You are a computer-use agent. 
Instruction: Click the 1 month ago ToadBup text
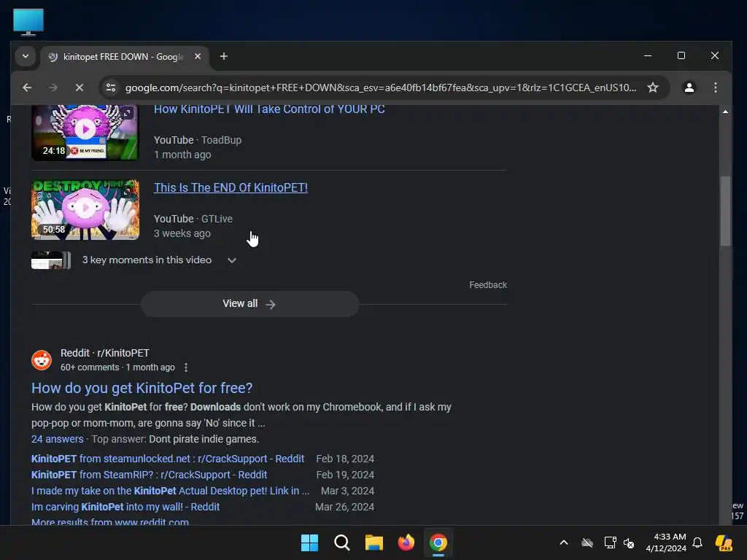coord(182,155)
